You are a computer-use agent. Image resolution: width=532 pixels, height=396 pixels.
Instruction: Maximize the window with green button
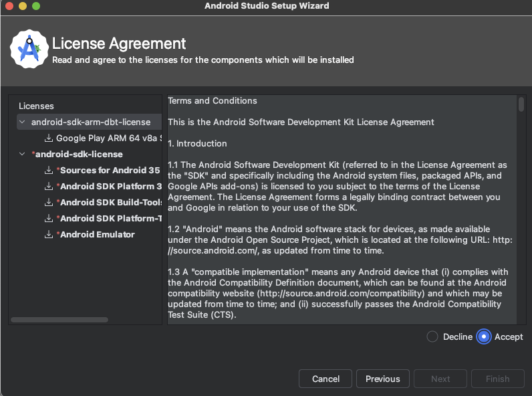[x=36, y=6]
